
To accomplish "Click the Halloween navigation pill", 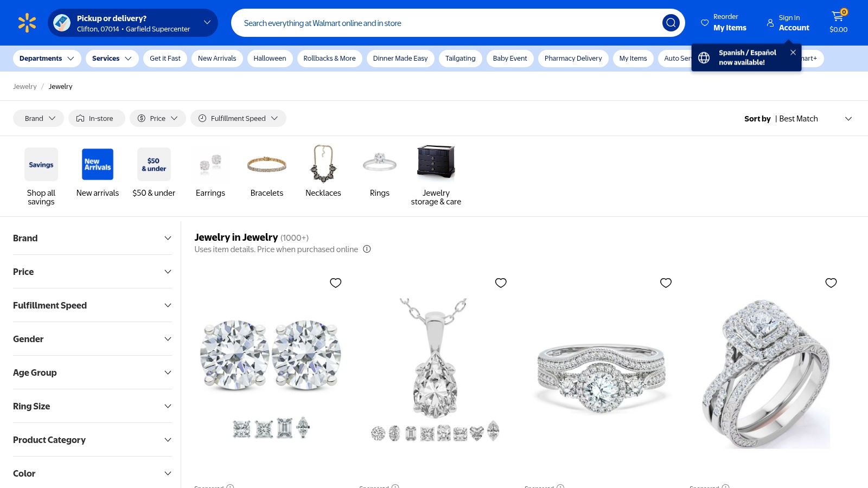I will [x=270, y=59].
